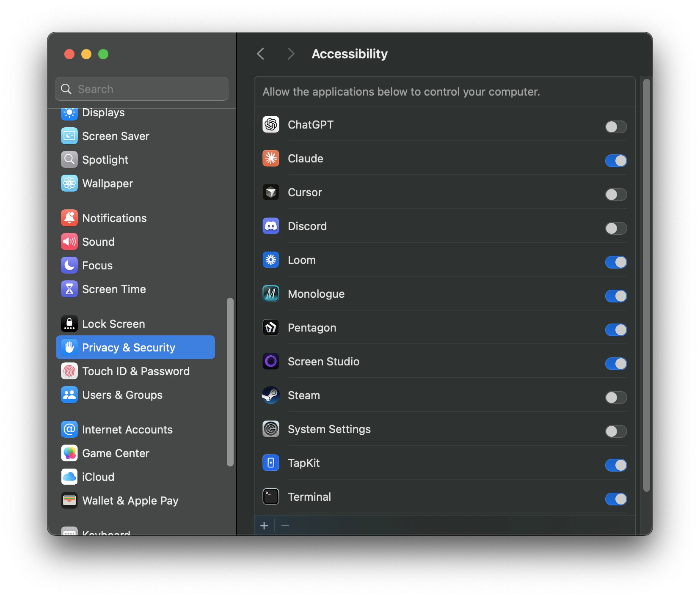Click the back navigation arrow
This screenshot has width=700, height=598.
pyautogui.click(x=261, y=53)
